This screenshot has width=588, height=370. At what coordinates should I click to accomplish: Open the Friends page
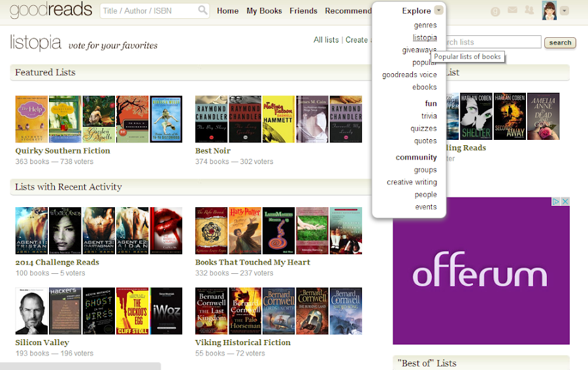(x=303, y=11)
